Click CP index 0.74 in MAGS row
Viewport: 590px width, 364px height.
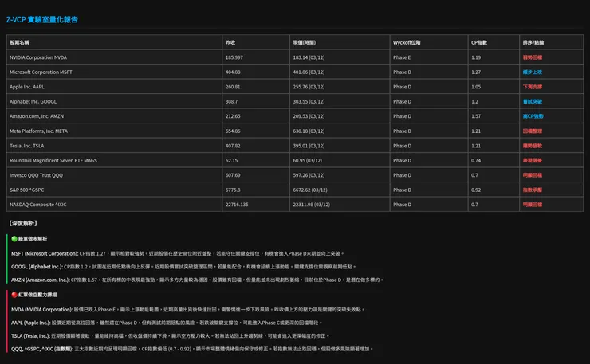click(476, 161)
